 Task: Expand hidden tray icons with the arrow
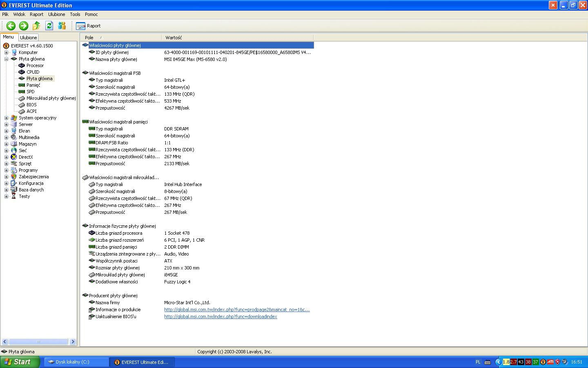[498, 362]
